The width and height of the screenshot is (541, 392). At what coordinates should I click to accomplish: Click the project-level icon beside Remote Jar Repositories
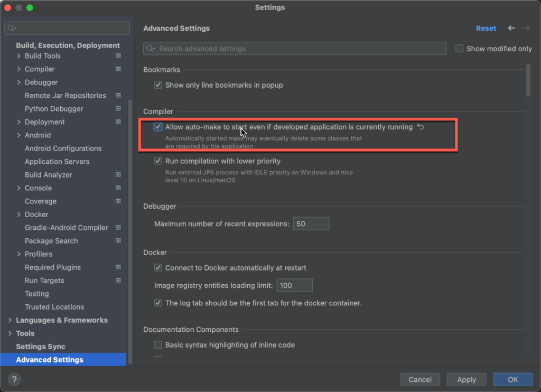(118, 96)
